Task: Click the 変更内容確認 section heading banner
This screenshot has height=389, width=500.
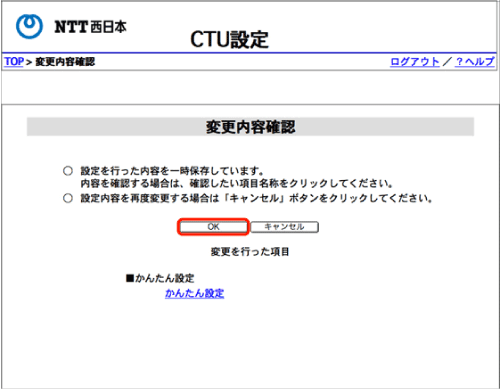Action: pyautogui.click(x=250, y=127)
